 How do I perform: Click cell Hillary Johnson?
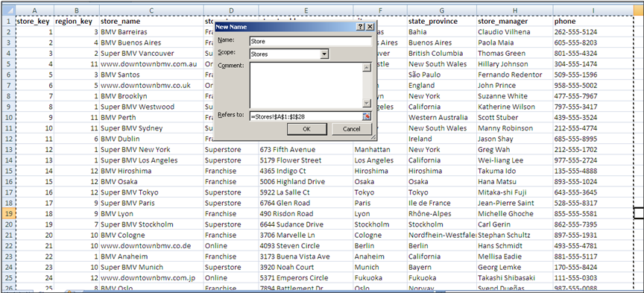(514, 64)
